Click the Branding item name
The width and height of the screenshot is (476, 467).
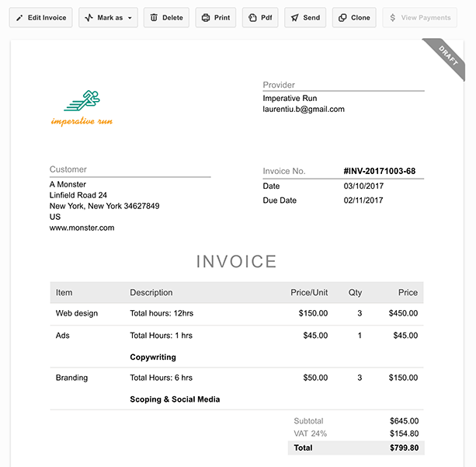[x=71, y=378]
